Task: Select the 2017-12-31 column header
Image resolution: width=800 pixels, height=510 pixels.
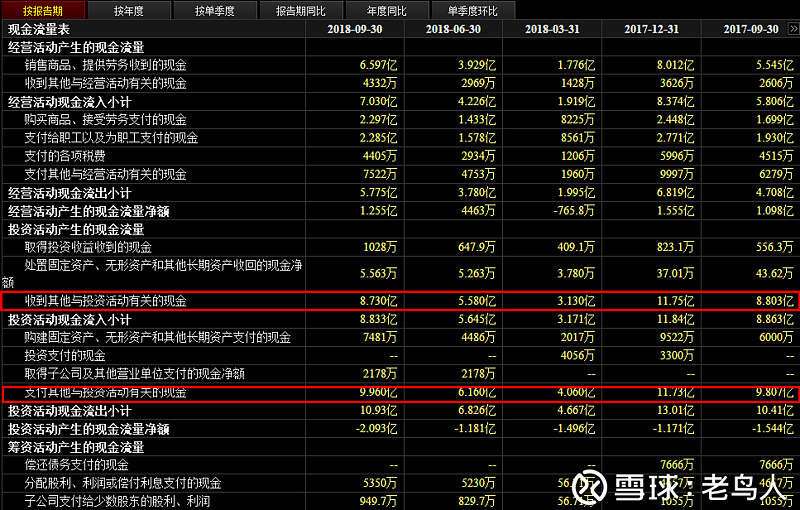Action: click(x=652, y=29)
